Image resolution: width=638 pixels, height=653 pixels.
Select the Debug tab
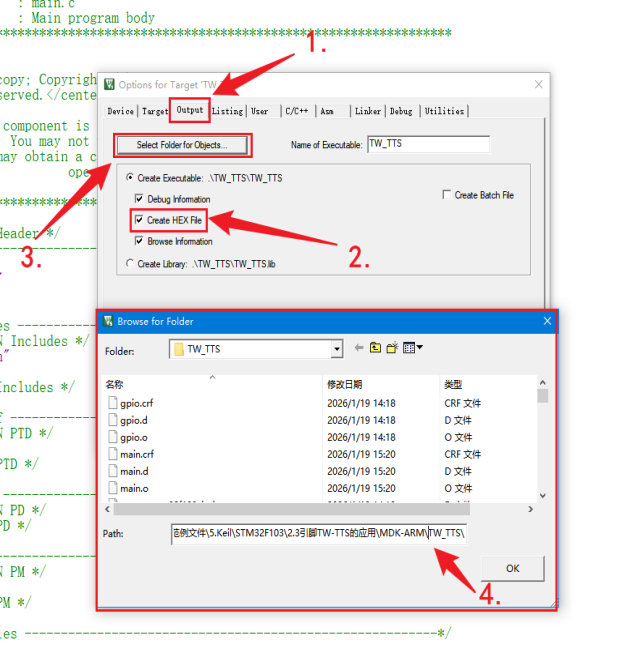[401, 111]
